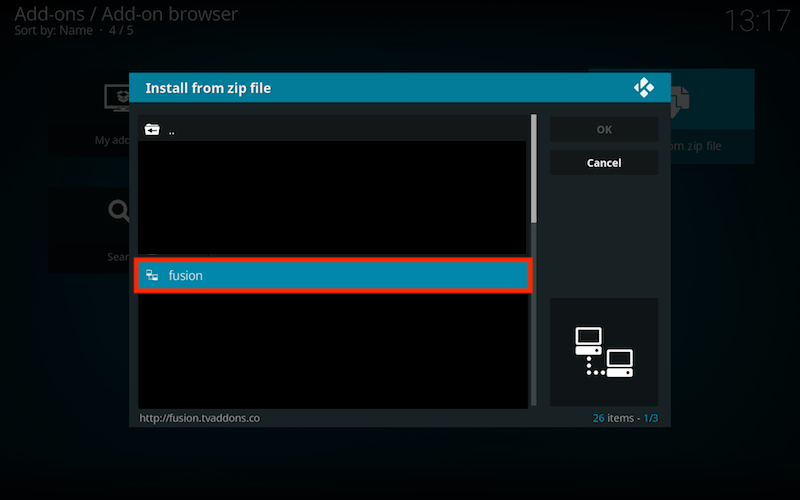The width and height of the screenshot is (800, 500).
Task: Click the Search magnifier icon in background
Action: point(118,210)
